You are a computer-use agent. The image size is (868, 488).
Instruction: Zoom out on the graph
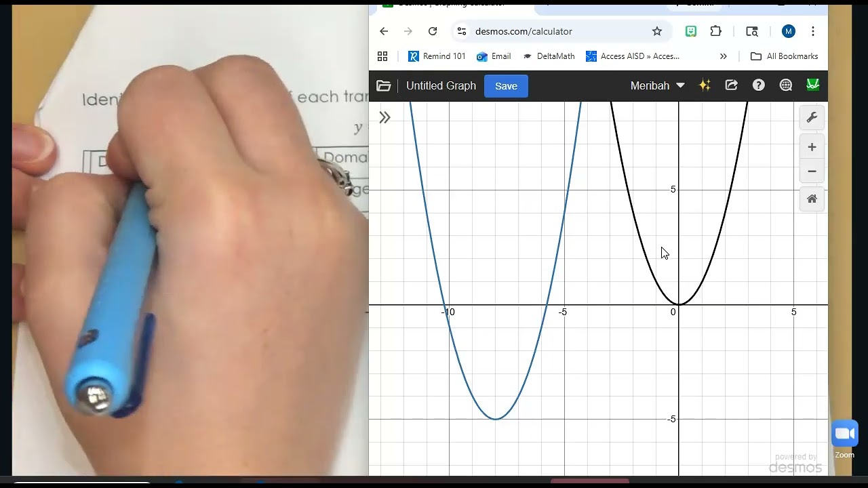pos(812,171)
